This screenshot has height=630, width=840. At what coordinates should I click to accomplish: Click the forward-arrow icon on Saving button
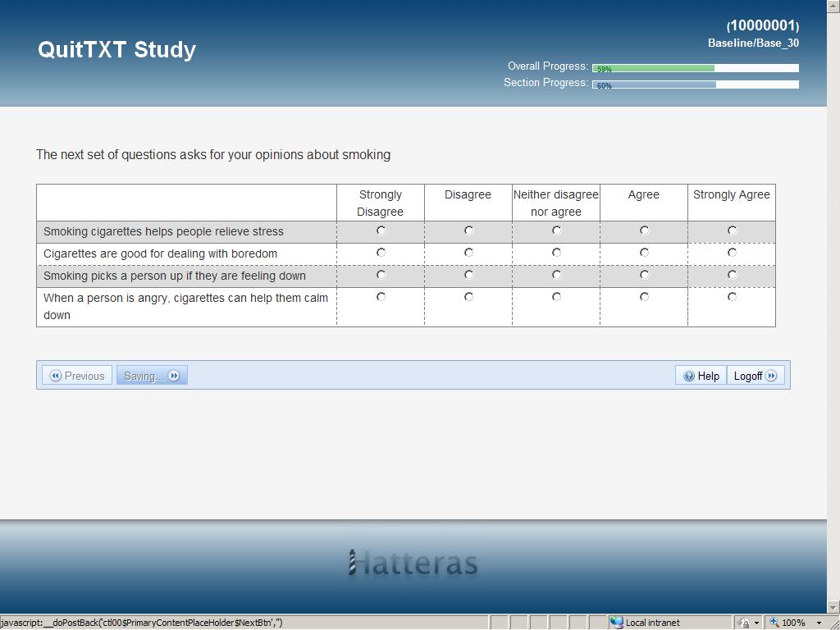[x=174, y=376]
